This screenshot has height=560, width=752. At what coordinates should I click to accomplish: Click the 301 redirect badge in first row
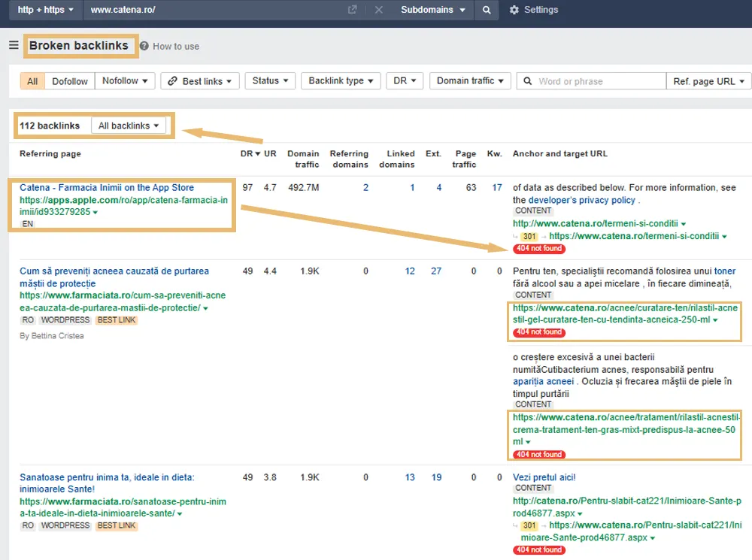pyautogui.click(x=529, y=236)
